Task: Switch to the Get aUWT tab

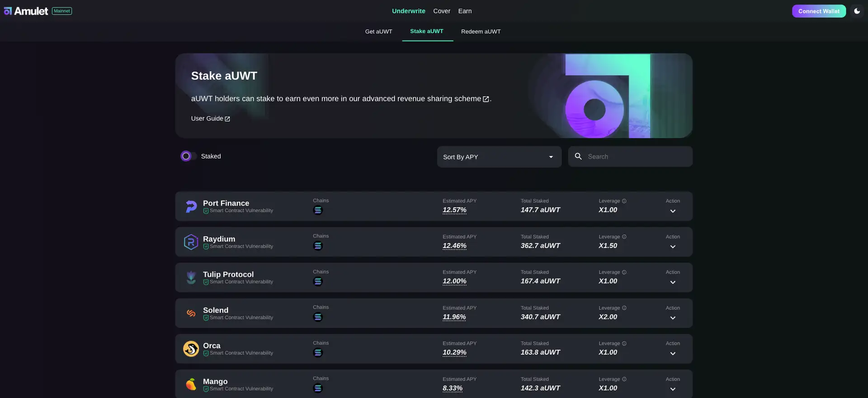Action: click(x=378, y=32)
